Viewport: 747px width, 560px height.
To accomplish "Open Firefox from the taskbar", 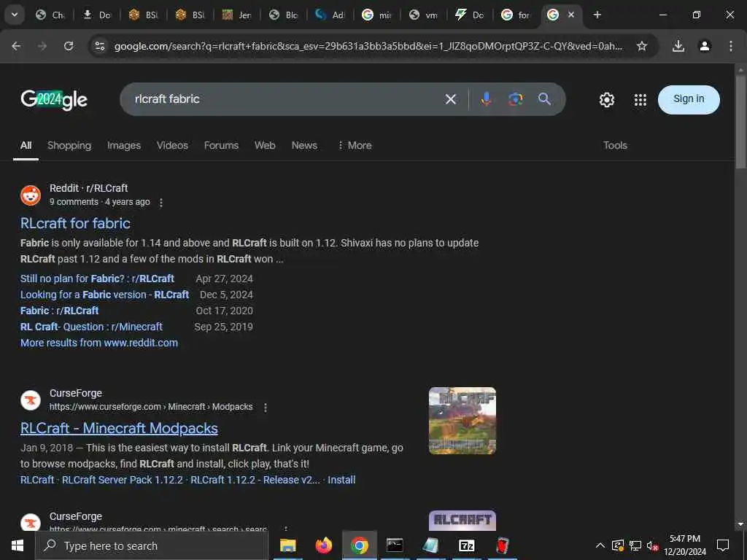I will tap(323, 545).
